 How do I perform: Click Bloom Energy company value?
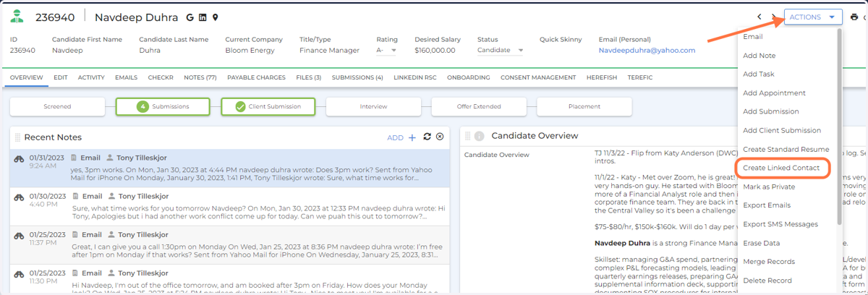(250, 51)
